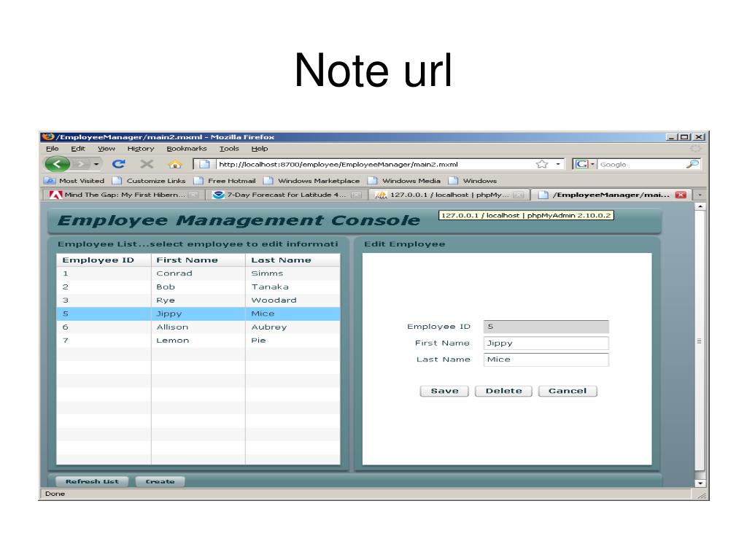Open the View menu
This screenshot has height=560, width=747.
click(107, 149)
